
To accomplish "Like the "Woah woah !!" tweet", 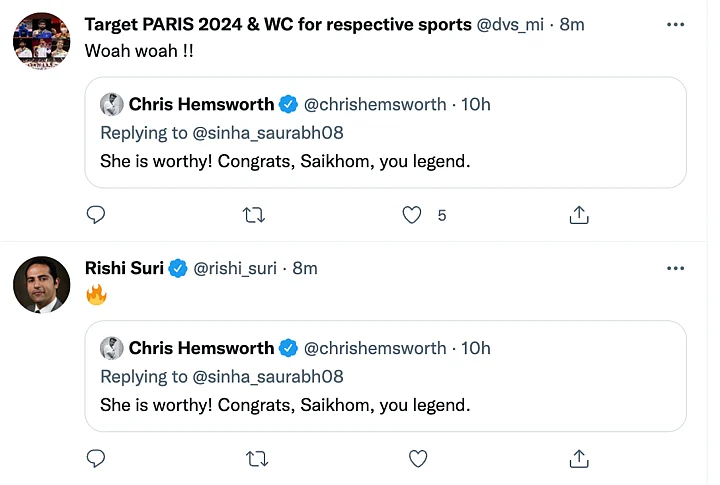I will tap(412, 215).
